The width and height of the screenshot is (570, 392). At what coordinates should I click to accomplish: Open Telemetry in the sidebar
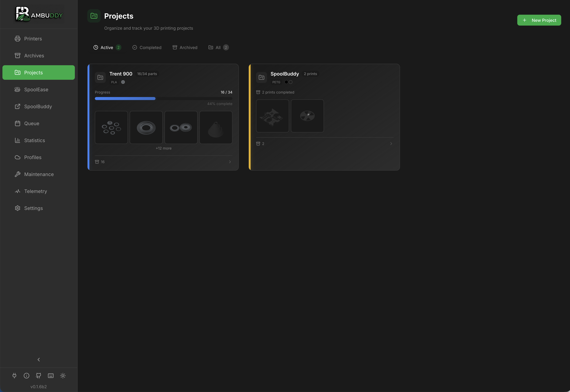(x=39, y=191)
